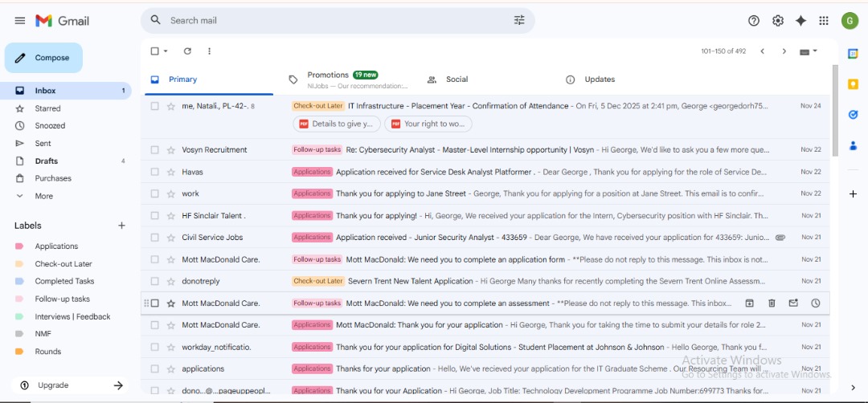Viewport: 868px width, 403px height.
Task: Open the Purchases folder
Action: click(65, 178)
